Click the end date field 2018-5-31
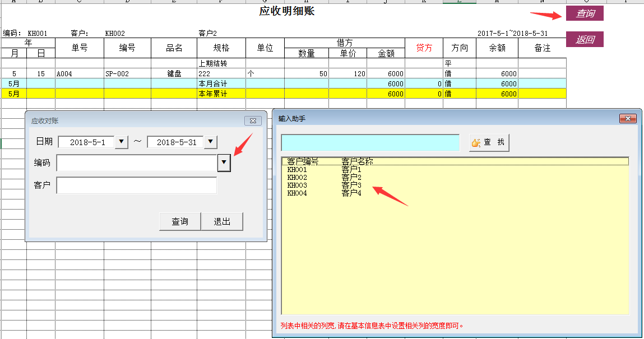Viewport: 644px width, 339px height. (176, 142)
